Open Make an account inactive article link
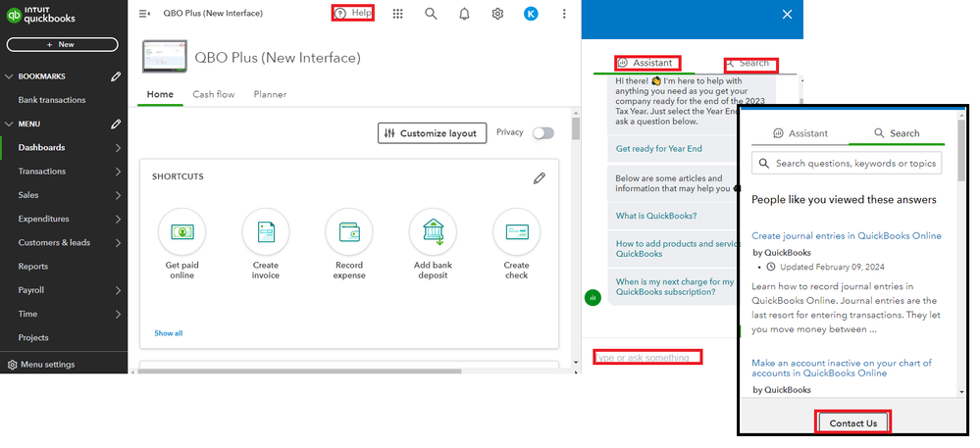Screen dimensions: 980x448 (842, 368)
